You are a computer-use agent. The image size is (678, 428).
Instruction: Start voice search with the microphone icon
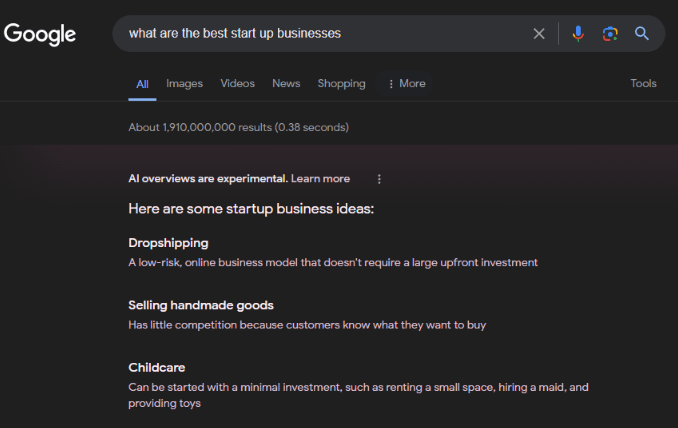pyautogui.click(x=578, y=34)
